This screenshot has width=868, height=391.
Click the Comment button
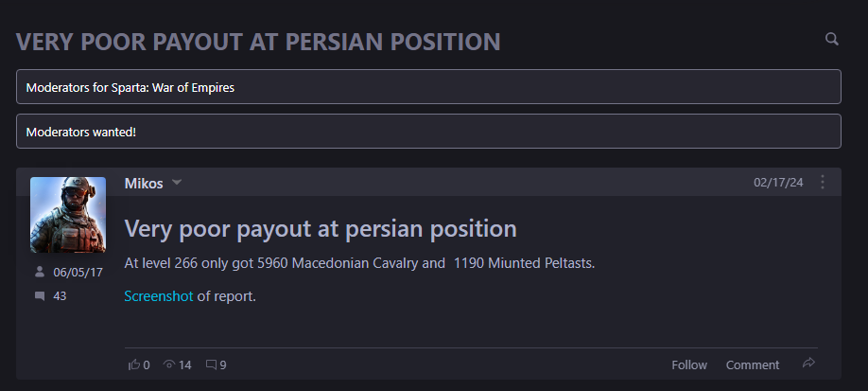click(x=753, y=364)
